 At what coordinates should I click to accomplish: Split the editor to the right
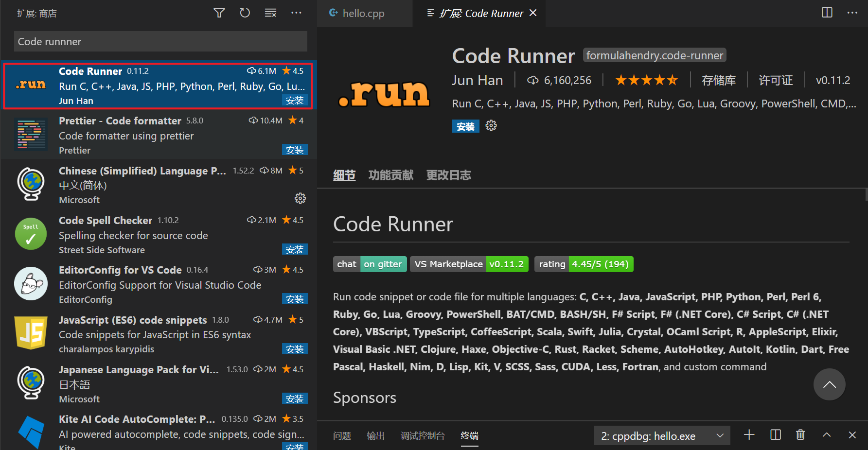point(827,13)
